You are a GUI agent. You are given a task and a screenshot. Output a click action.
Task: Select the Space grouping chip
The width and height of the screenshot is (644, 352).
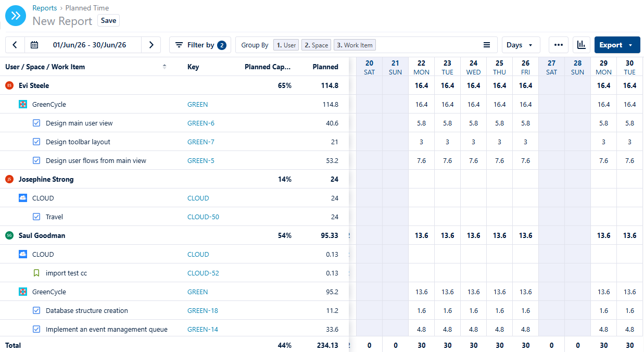316,45
